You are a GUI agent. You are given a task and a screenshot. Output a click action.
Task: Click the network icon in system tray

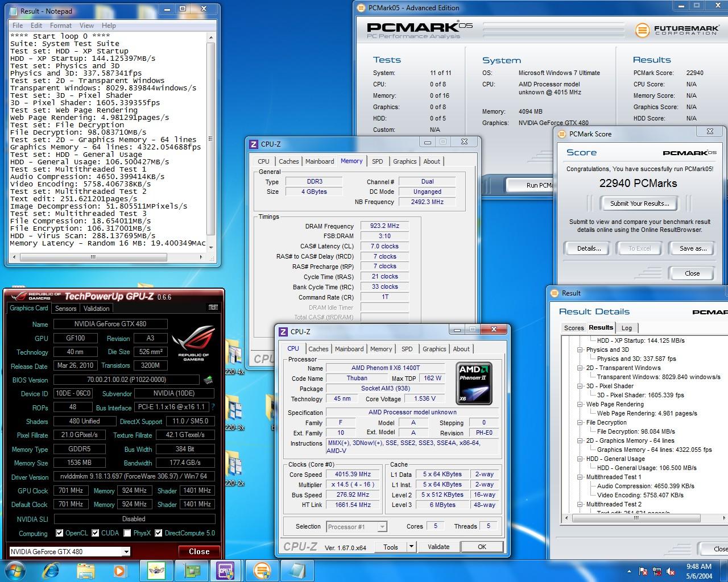point(657,571)
